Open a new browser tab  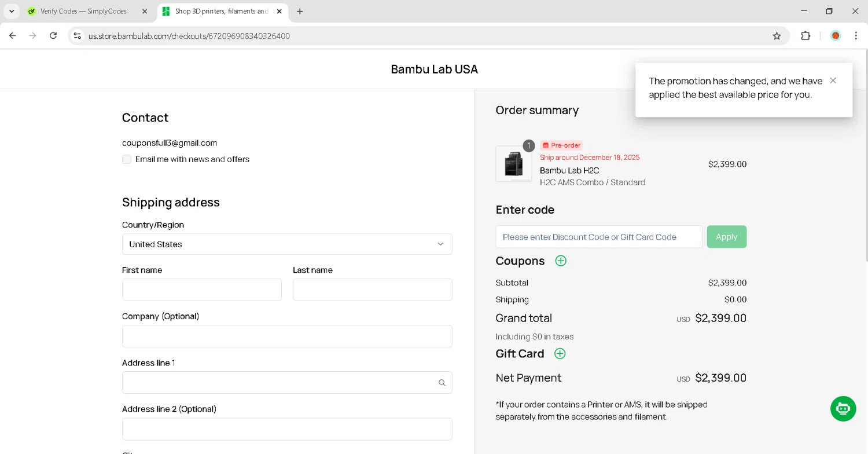point(300,12)
